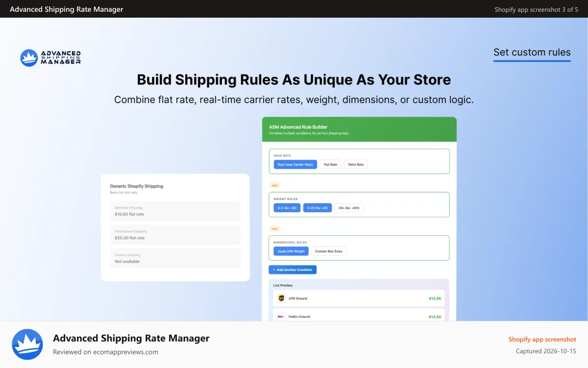588x368 pixels.
Task: Click the Advanced Shipping Manager crown logo
Action: pos(50,57)
